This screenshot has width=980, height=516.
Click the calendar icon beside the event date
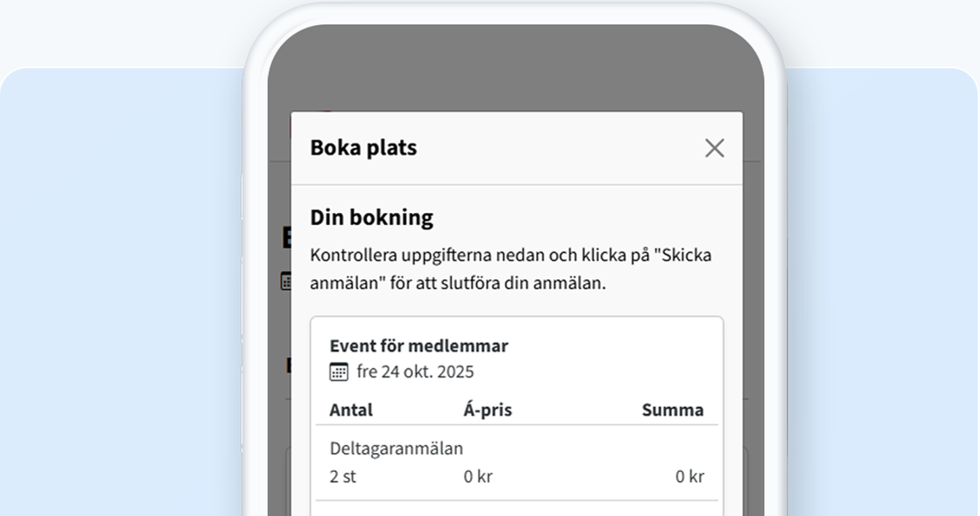339,372
